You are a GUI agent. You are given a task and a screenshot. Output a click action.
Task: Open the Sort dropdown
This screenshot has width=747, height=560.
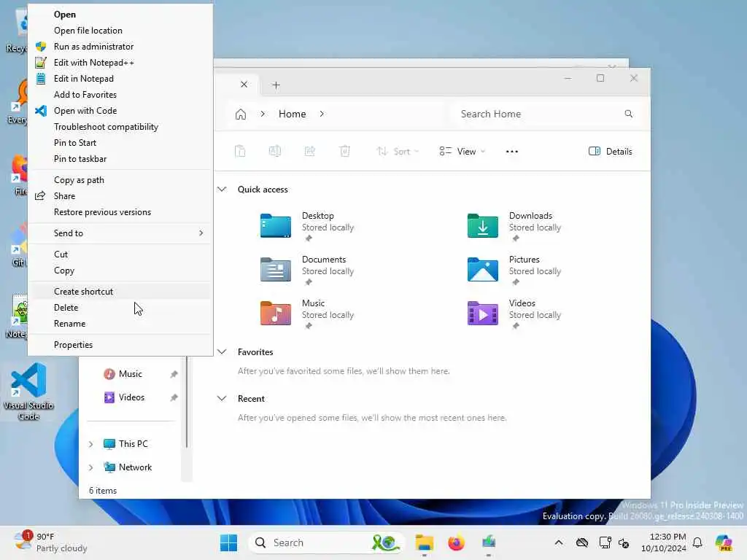pyautogui.click(x=398, y=152)
